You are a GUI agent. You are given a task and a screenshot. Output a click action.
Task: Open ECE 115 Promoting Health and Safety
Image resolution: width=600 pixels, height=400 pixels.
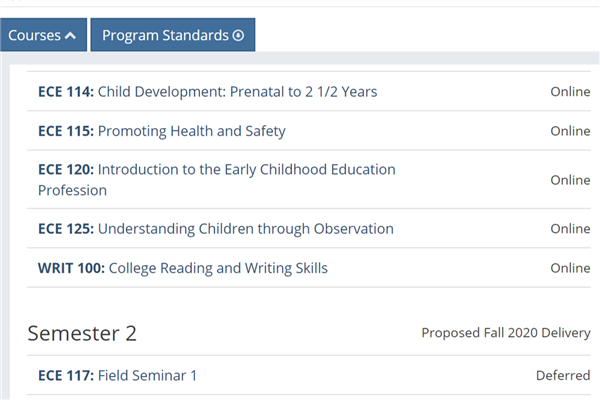click(x=162, y=131)
